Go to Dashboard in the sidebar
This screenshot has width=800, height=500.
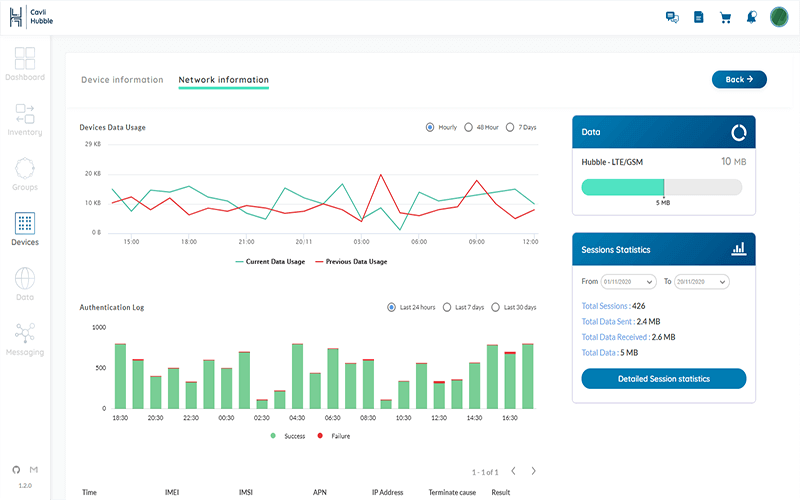[25, 64]
